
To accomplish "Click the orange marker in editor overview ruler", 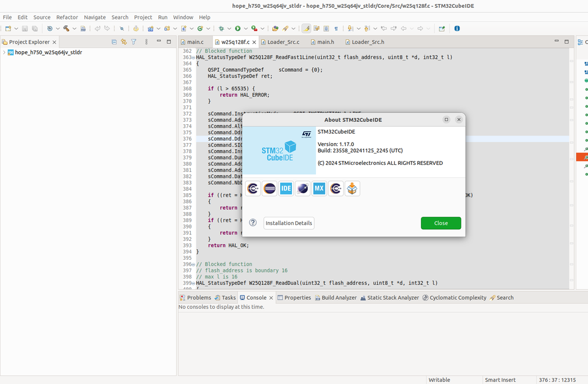I will 582,157.
